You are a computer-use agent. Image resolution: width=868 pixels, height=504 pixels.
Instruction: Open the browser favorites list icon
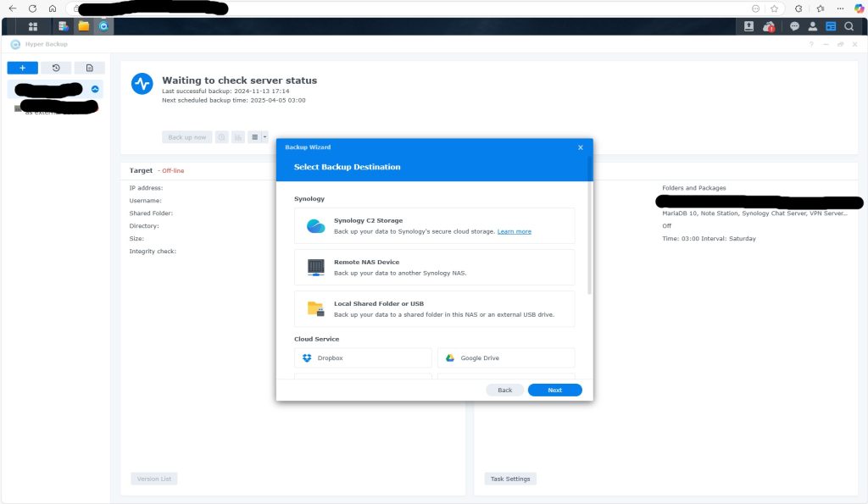pyautogui.click(x=821, y=8)
